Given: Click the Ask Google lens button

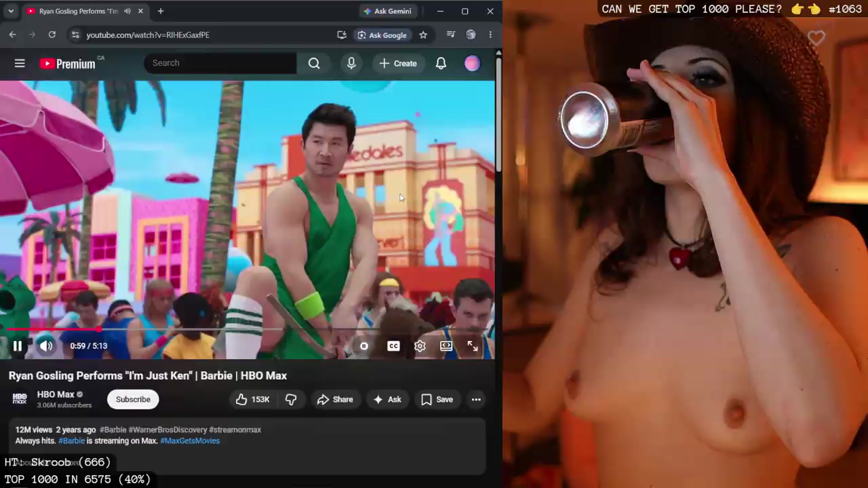Looking at the screenshot, I should click(382, 35).
